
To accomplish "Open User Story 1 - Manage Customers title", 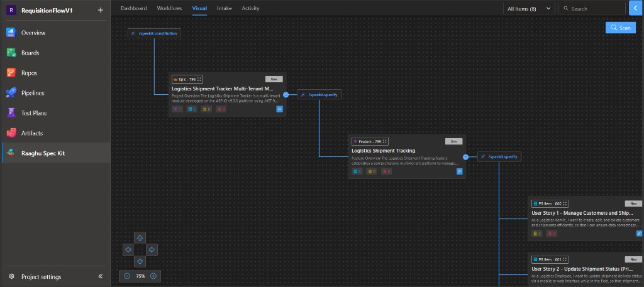I will coord(582,213).
